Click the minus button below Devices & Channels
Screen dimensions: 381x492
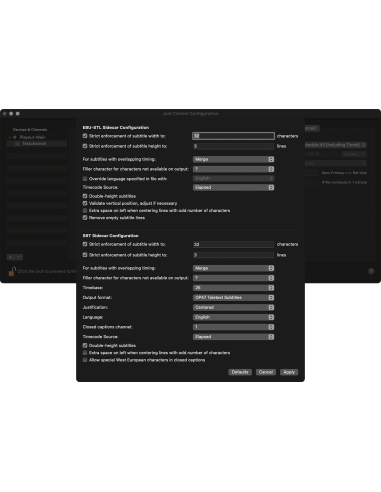[x=19, y=257]
